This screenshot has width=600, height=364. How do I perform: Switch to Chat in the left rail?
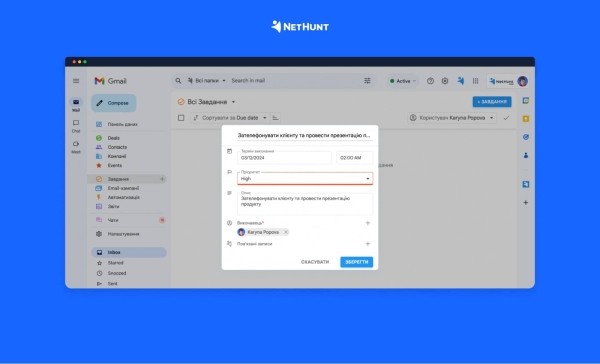click(76, 126)
